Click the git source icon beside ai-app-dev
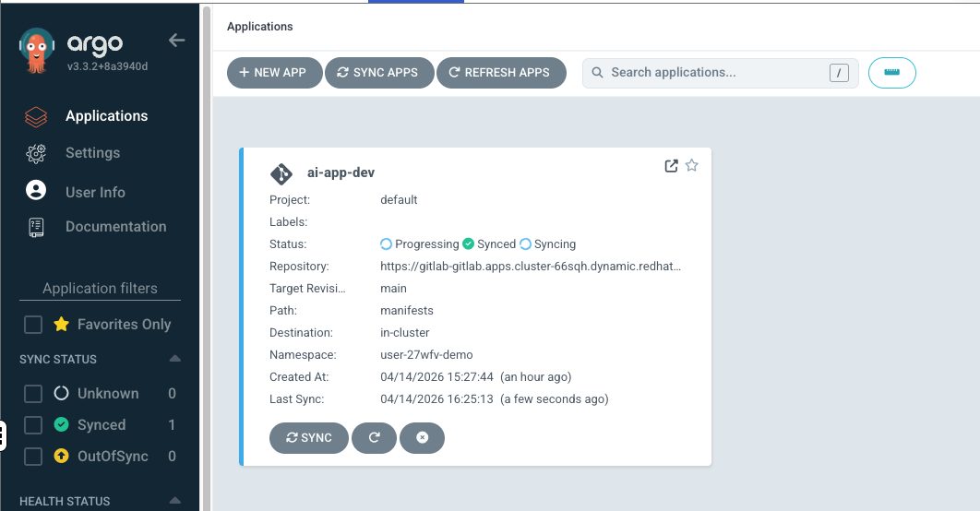This screenshot has height=511, width=980. [281, 173]
